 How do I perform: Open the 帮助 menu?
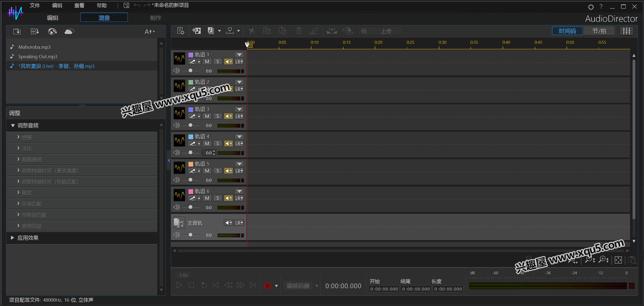(x=102, y=5)
